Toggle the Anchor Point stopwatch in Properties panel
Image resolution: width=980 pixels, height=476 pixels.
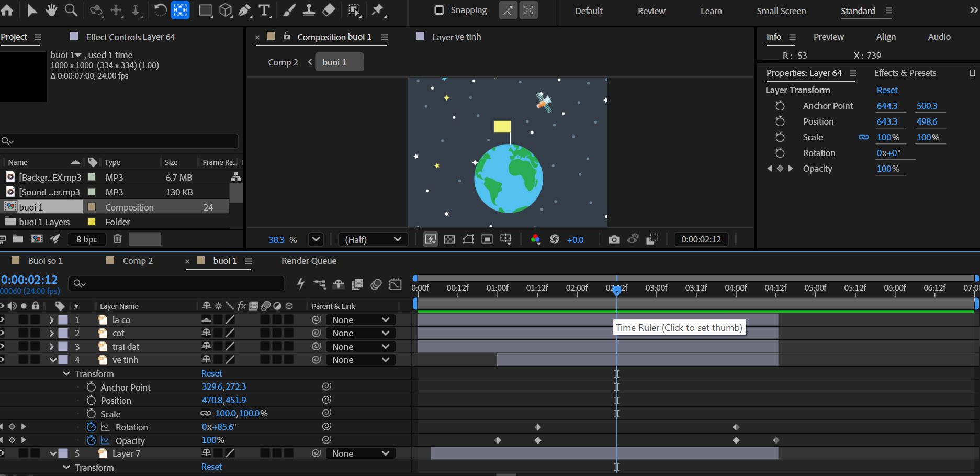point(780,106)
